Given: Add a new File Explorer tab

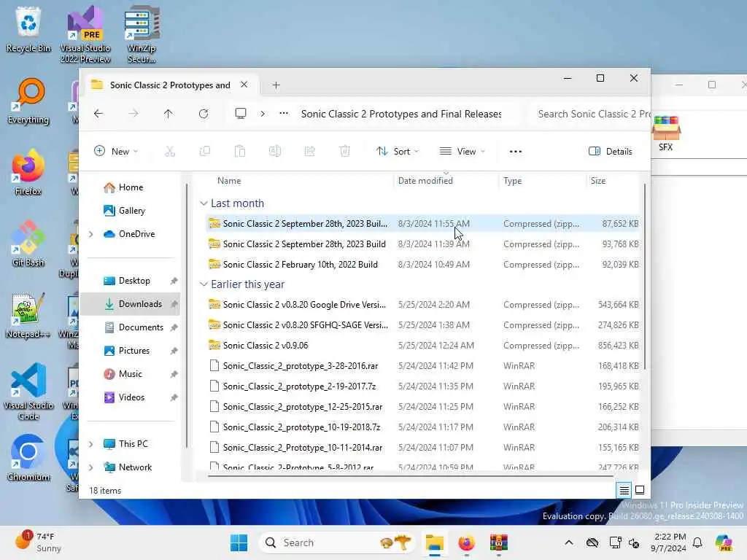Looking at the screenshot, I should click(x=276, y=85).
